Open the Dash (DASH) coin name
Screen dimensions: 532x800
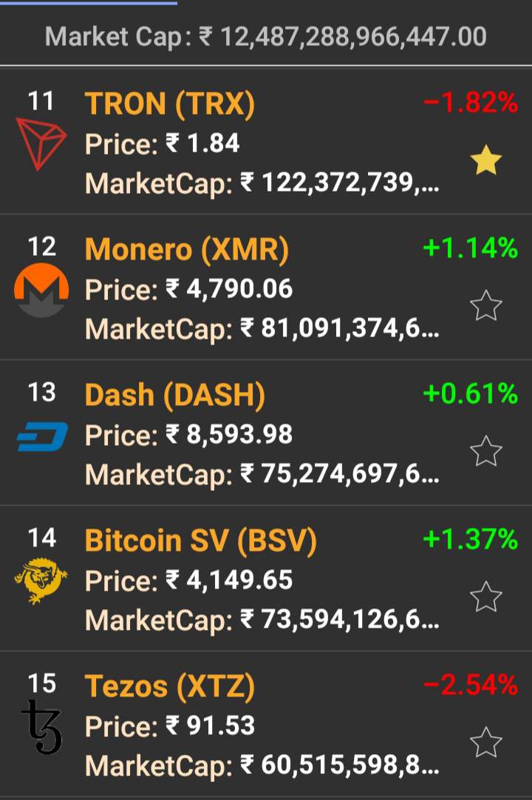tap(175, 396)
